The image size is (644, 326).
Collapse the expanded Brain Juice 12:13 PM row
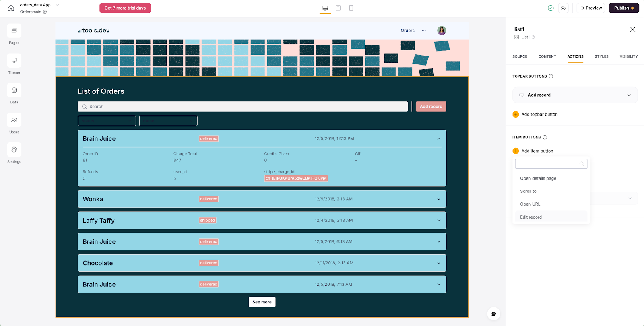click(x=439, y=139)
